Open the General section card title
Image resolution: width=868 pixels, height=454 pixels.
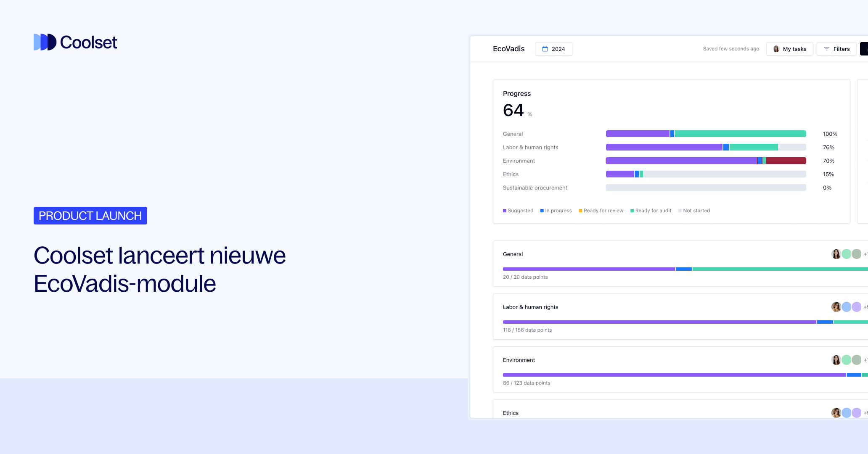[x=513, y=254]
